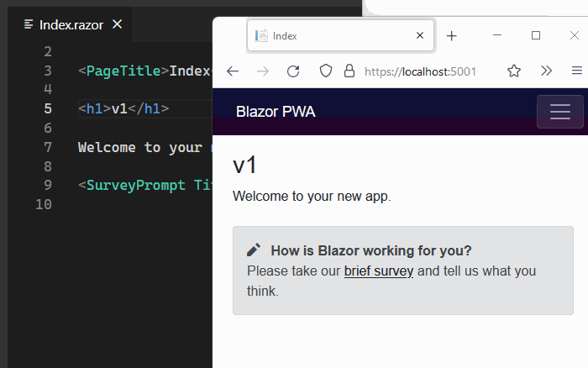Click the browser forward arrow
This screenshot has height=368, width=588.
tap(263, 71)
